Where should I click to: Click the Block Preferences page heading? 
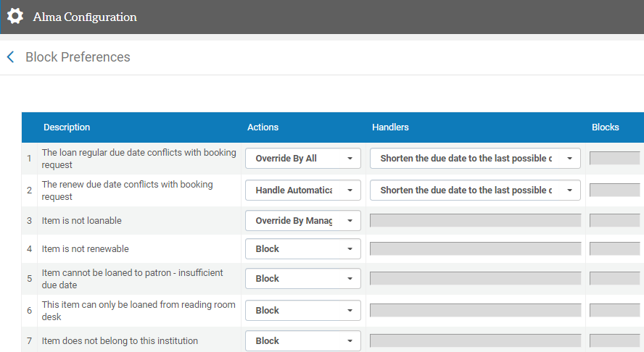(x=78, y=57)
